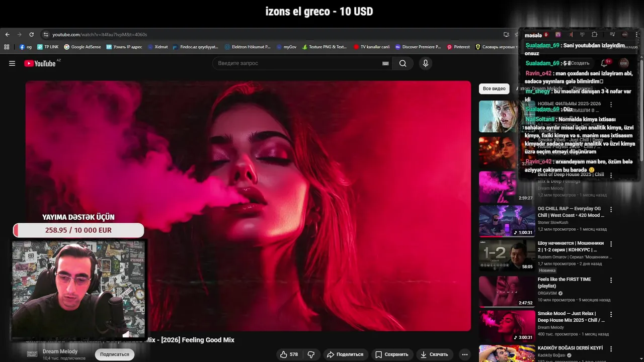Click the Создать create button

click(x=578, y=63)
